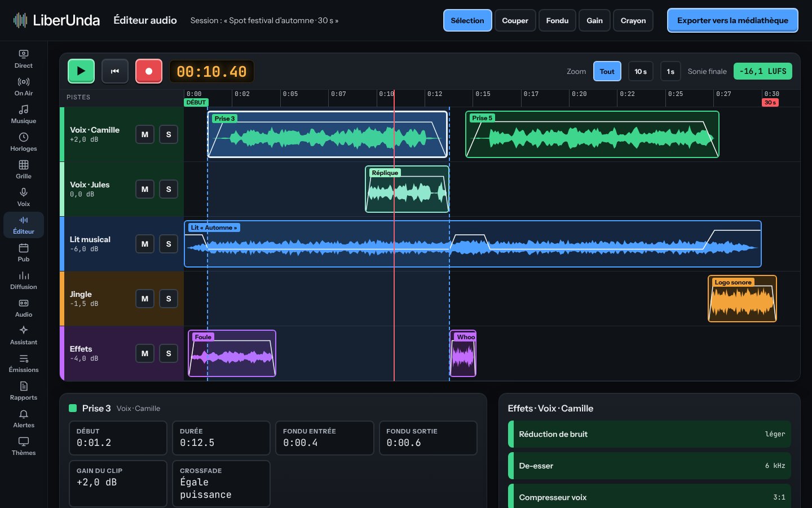
Task: Solo the Jingle track
Action: [x=169, y=299]
